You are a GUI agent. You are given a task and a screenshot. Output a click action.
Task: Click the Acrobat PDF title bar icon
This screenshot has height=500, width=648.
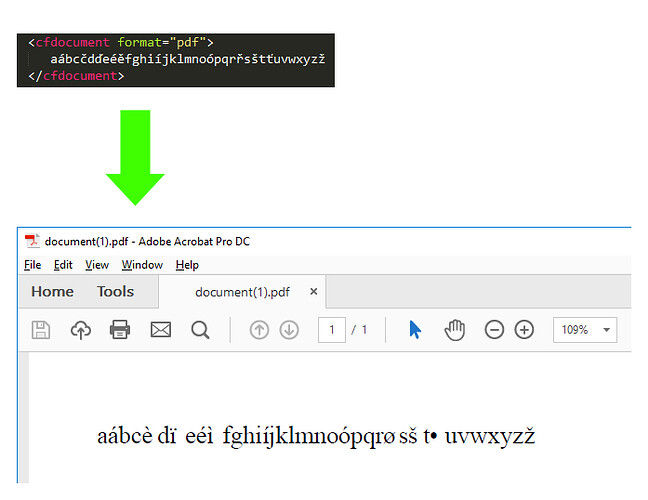click(x=32, y=241)
